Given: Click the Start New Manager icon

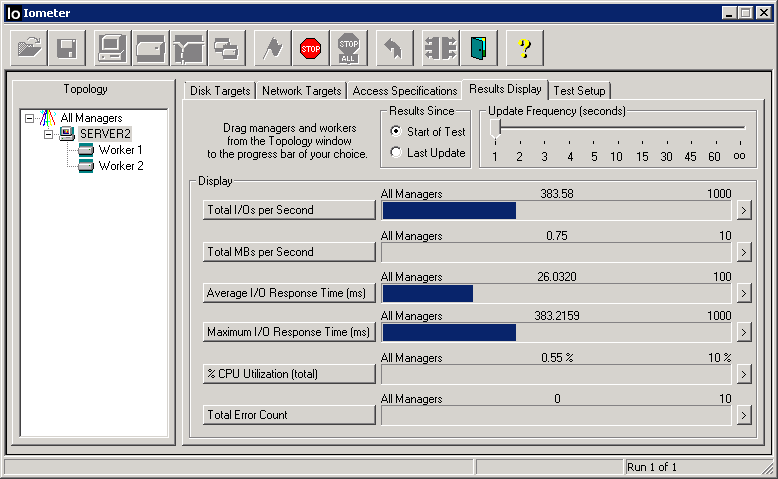Looking at the screenshot, I should tap(111, 47).
